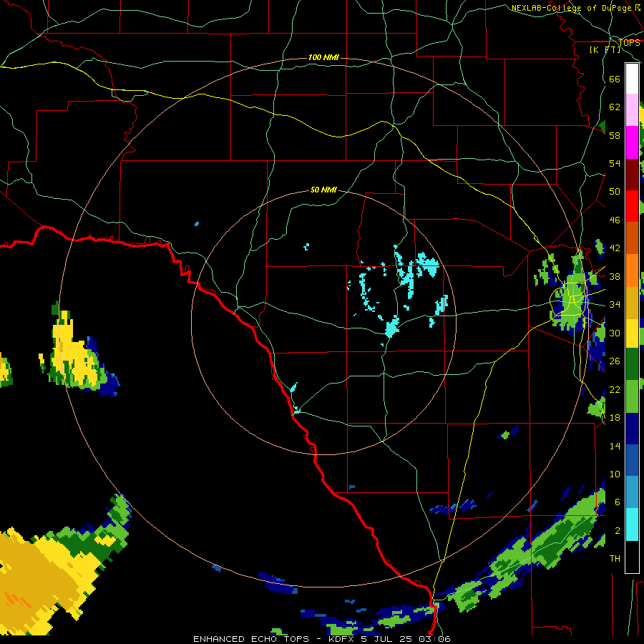Click the 50 NMI range ring label
The image size is (644, 644).
[x=323, y=190]
